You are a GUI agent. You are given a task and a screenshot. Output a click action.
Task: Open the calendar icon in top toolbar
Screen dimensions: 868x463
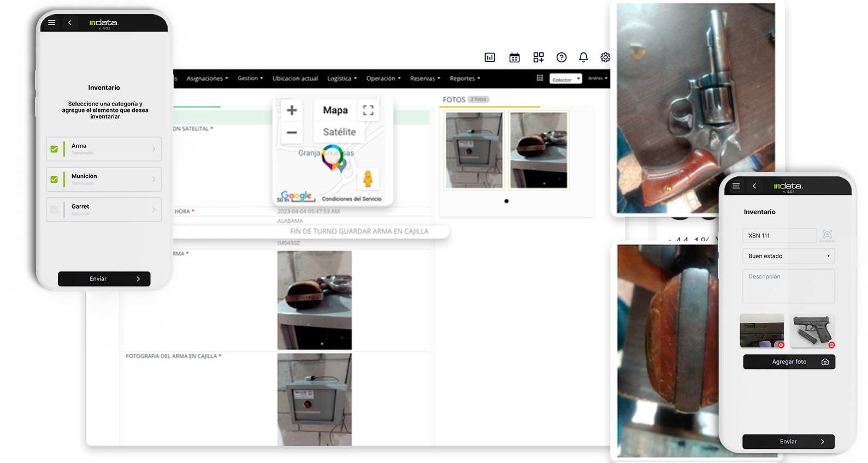click(x=514, y=57)
